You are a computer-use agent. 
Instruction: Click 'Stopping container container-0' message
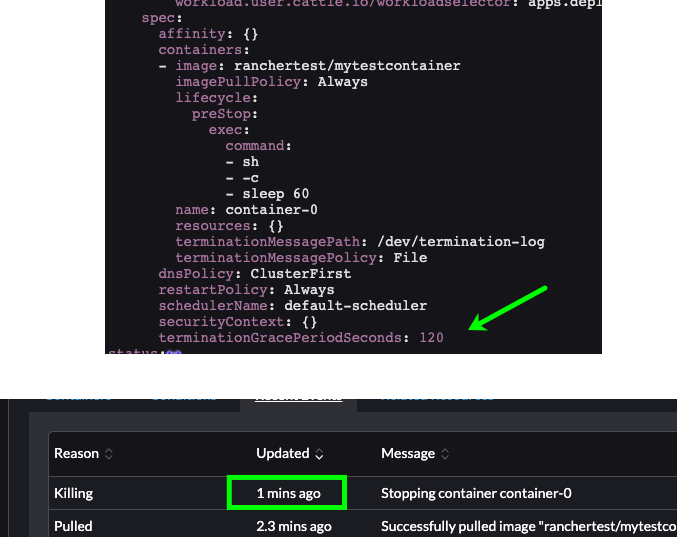pos(476,493)
